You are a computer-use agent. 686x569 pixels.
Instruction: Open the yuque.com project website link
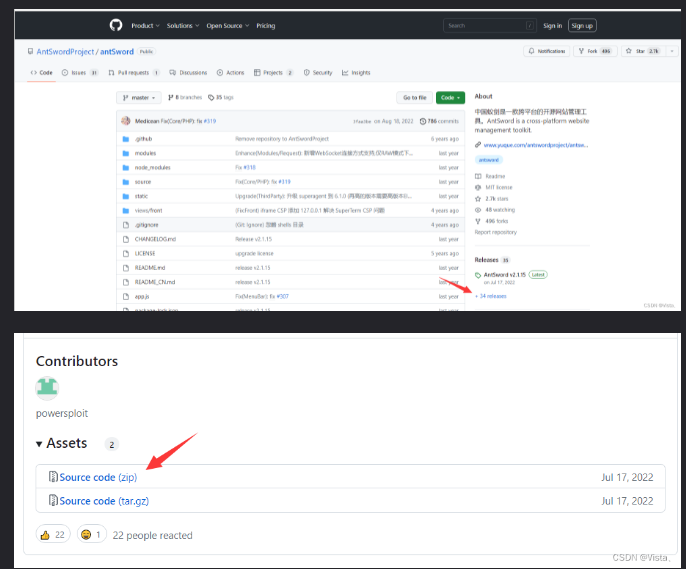tap(536, 145)
